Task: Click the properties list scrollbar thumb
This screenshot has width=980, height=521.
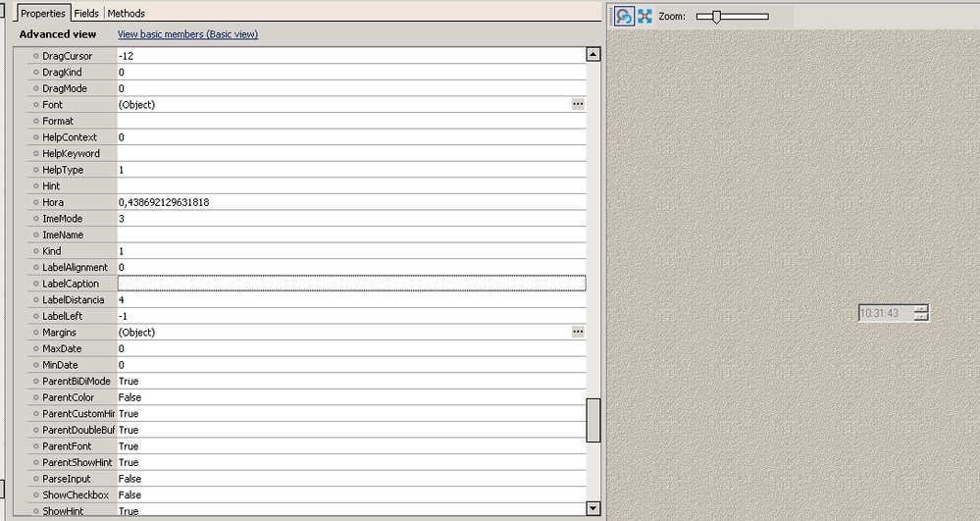Action: (593, 420)
